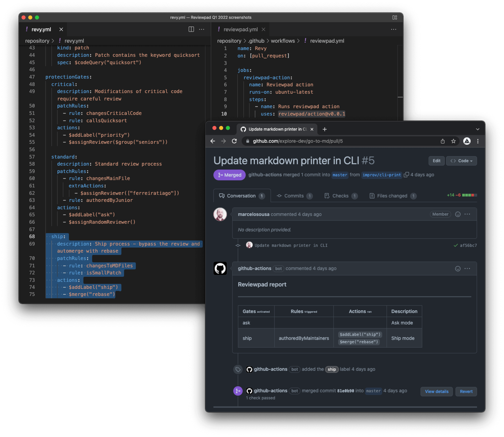This screenshot has width=504, height=437.
Task: Open the af56bc7 commit link
Action: click(468, 245)
